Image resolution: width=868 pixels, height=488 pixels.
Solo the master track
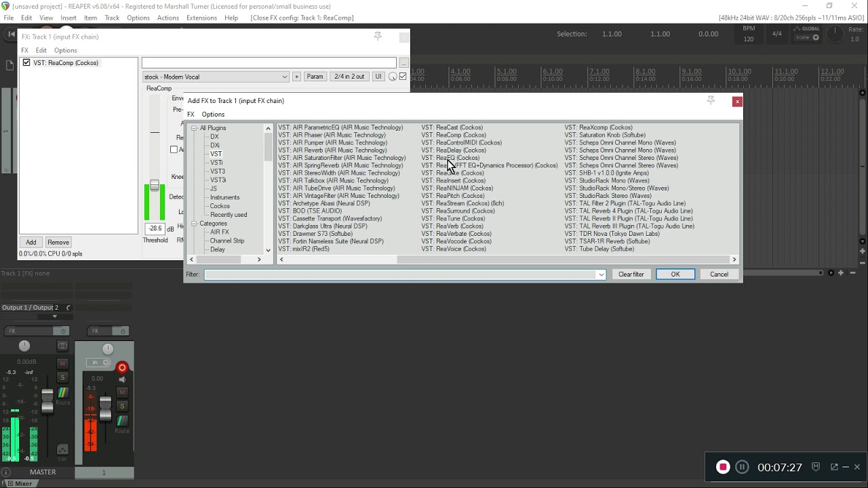coord(62,377)
